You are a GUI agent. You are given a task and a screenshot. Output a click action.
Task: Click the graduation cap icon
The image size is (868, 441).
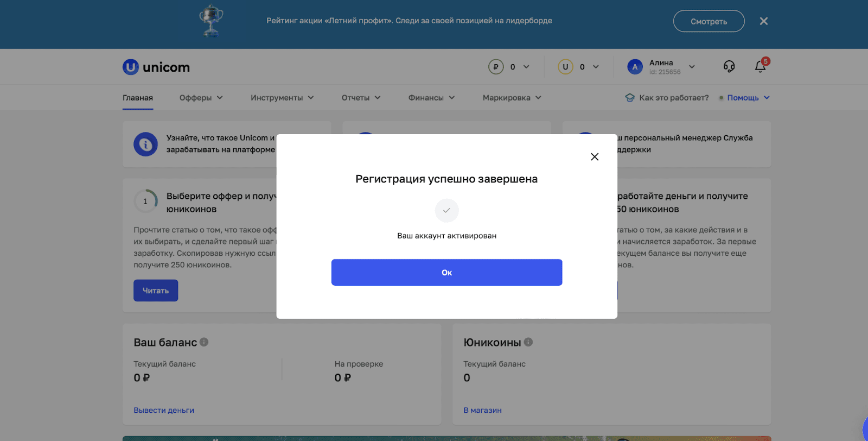tap(630, 98)
